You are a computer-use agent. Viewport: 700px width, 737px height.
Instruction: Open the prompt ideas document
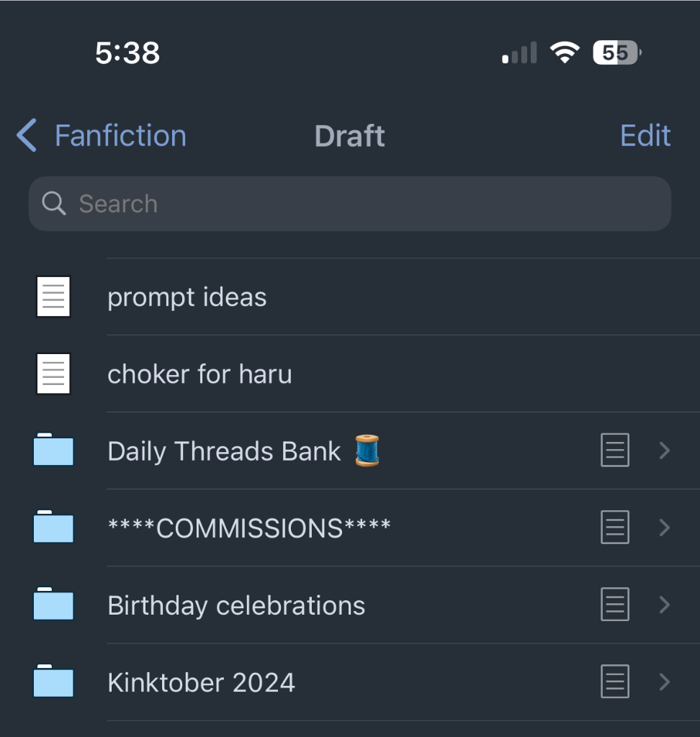click(187, 297)
